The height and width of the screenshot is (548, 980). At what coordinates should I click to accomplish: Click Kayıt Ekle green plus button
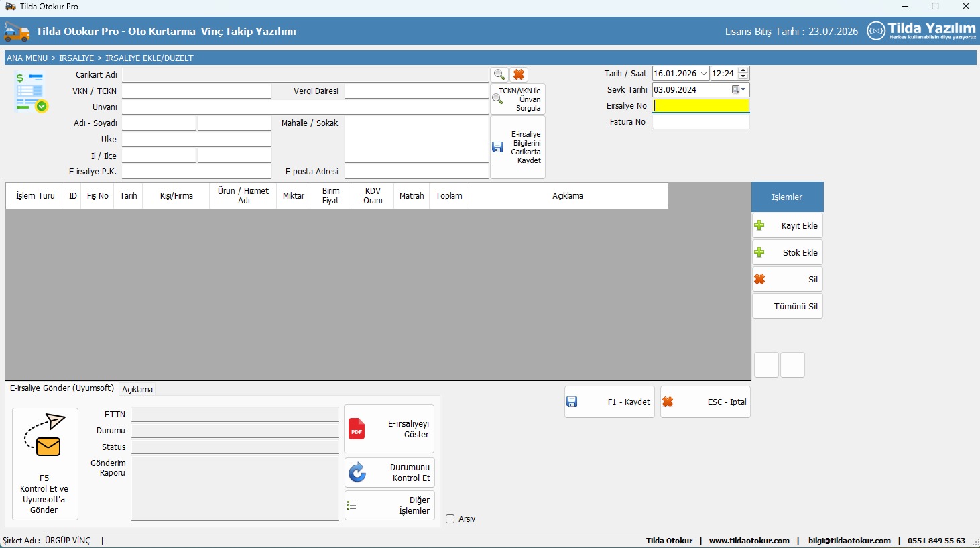788,226
